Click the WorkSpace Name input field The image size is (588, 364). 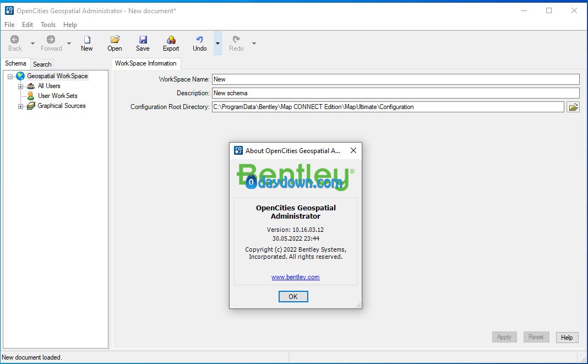click(396, 79)
